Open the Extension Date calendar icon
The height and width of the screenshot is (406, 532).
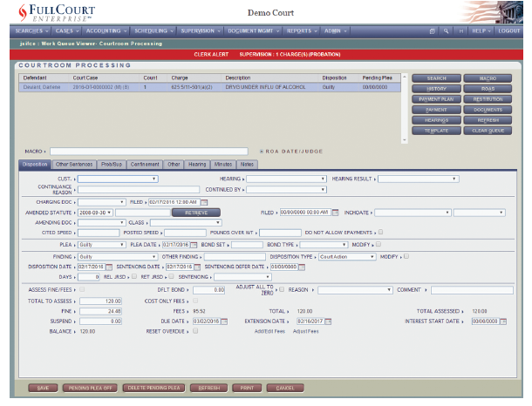tap(328, 321)
